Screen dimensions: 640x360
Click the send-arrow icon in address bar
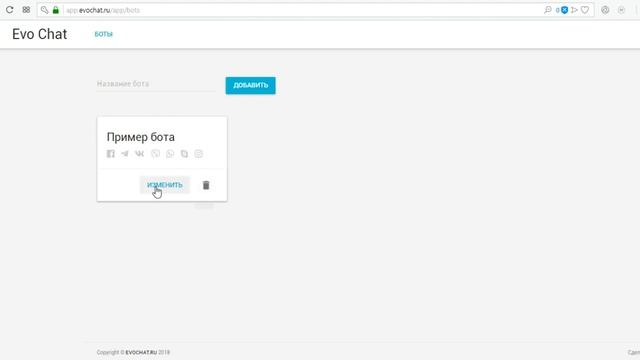tap(574, 10)
